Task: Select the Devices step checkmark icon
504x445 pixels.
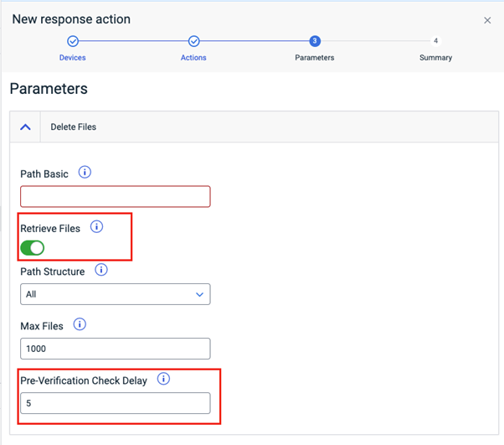Action: pos(73,41)
